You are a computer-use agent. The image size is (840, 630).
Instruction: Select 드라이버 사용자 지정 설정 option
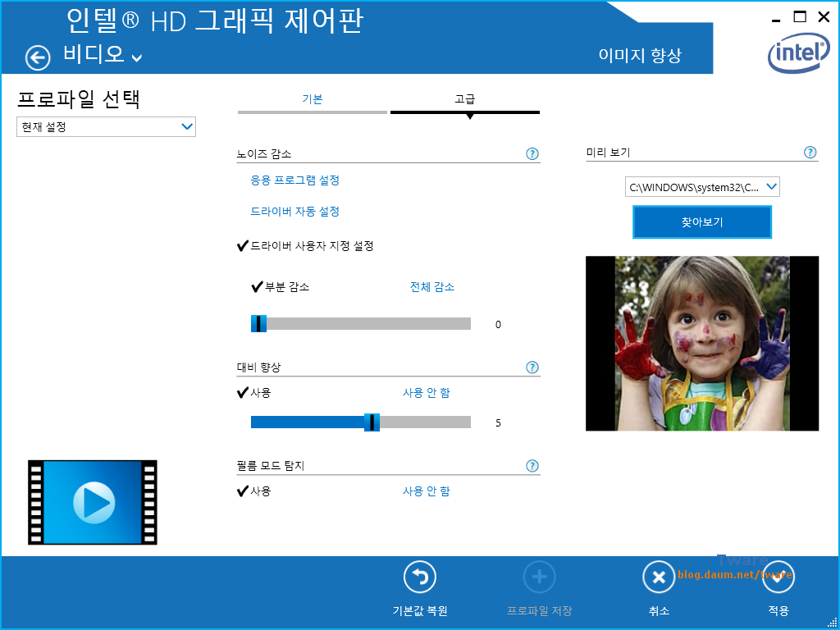(x=305, y=246)
